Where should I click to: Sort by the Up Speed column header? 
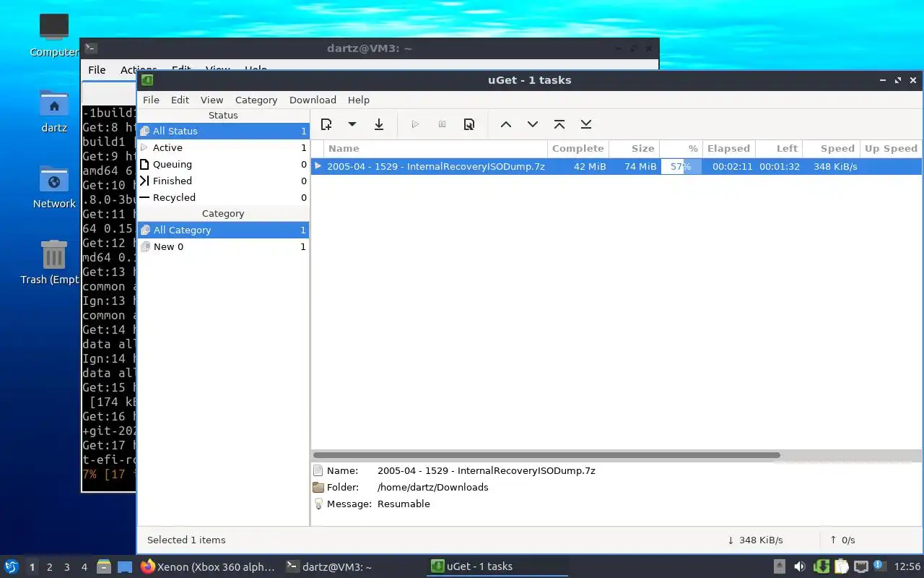[x=891, y=148]
